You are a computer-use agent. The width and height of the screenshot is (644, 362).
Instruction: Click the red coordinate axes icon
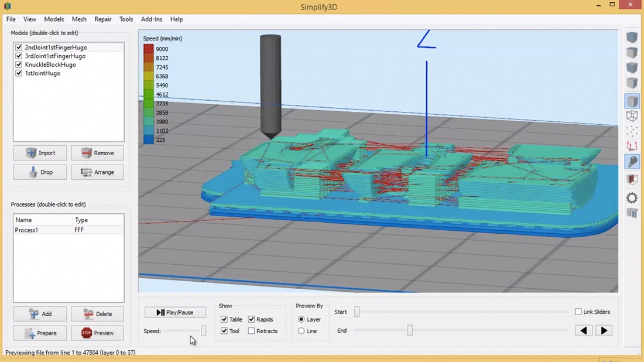click(632, 146)
